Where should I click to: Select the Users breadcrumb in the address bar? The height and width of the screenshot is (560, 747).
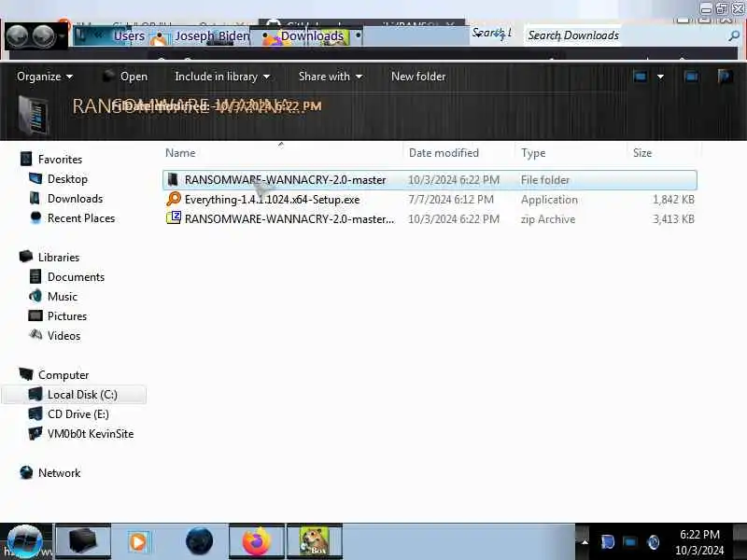pyautogui.click(x=129, y=36)
